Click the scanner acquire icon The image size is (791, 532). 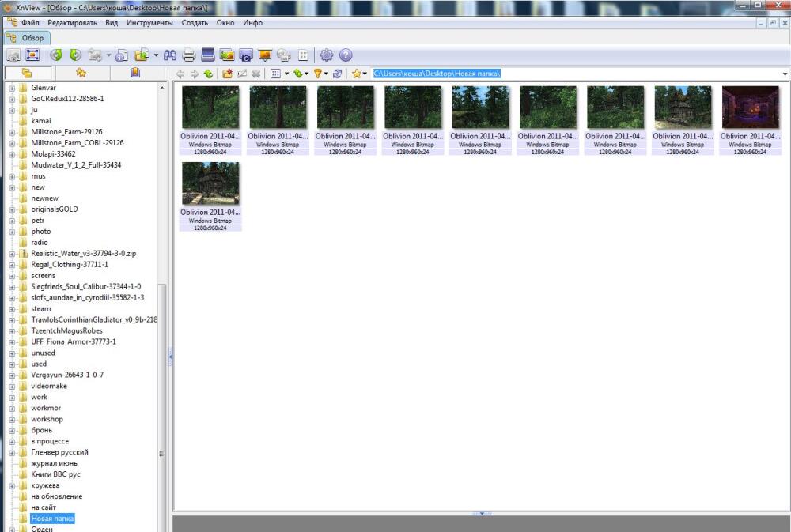pyautogui.click(x=208, y=55)
